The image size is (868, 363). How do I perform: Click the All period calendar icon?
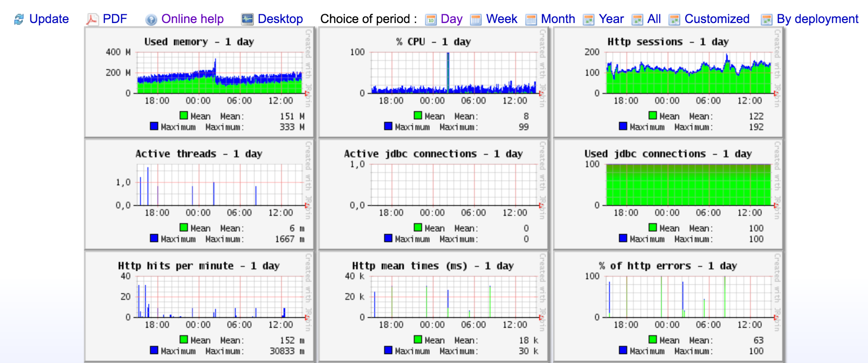(638, 19)
